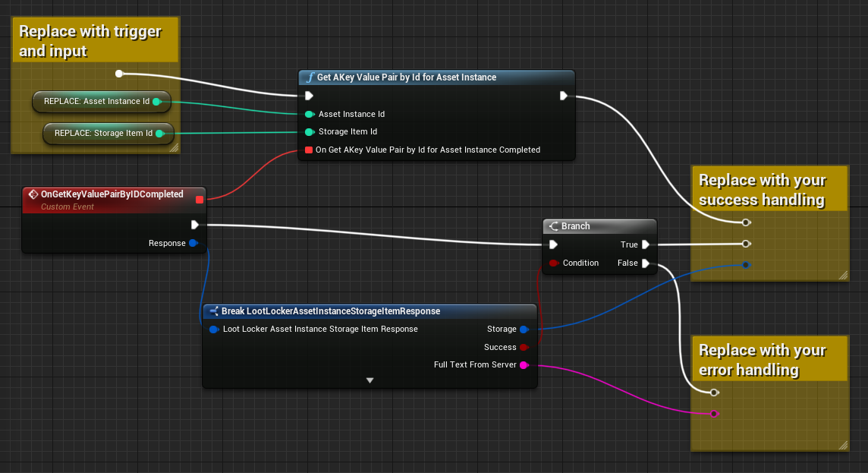The image size is (868, 473).
Task: Click the red delegate pin on OnGetKeyValuePairByIDCompleted
Action: point(200,200)
